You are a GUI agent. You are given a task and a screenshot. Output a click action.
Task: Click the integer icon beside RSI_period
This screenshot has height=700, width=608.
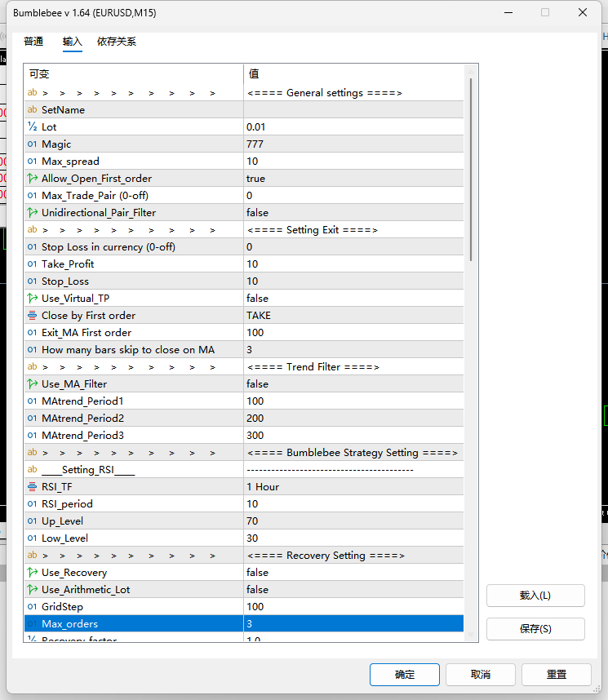pyautogui.click(x=32, y=504)
